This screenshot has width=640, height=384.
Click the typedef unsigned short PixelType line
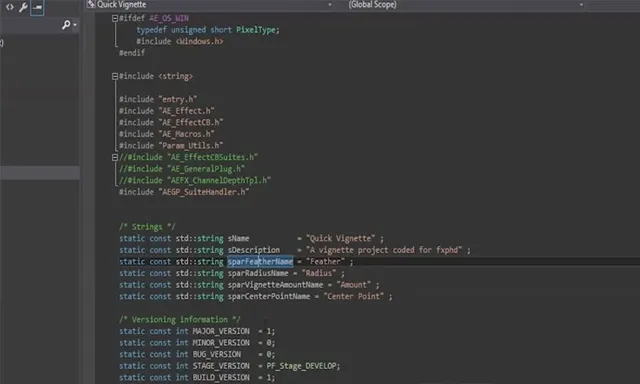[208, 30]
